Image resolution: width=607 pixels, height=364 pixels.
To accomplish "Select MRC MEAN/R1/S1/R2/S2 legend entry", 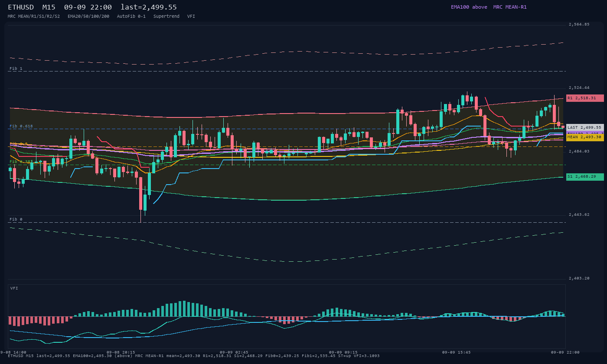I will point(33,16).
